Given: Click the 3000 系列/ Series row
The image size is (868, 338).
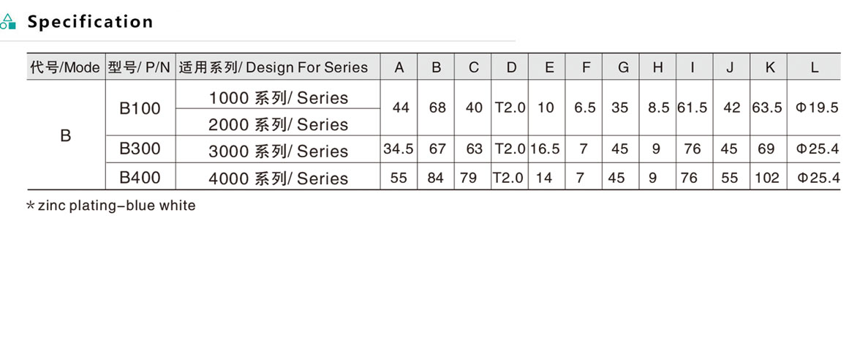Looking at the screenshot, I should point(278,151).
